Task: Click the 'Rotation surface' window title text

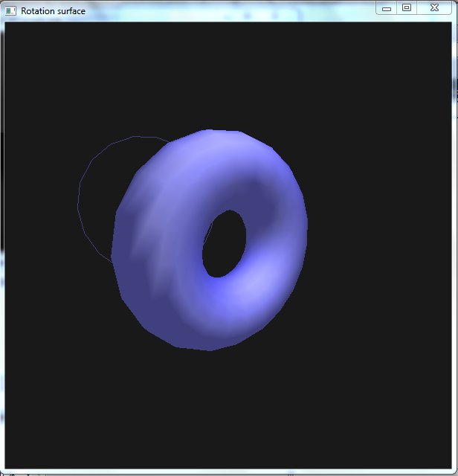Action: pos(53,11)
